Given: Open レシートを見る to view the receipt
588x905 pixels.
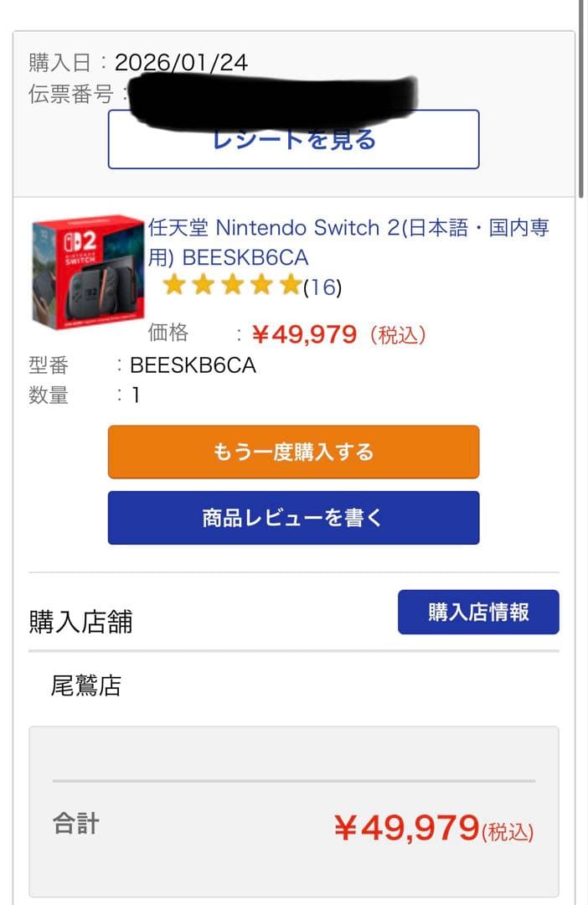Looking at the screenshot, I should tap(293, 140).
